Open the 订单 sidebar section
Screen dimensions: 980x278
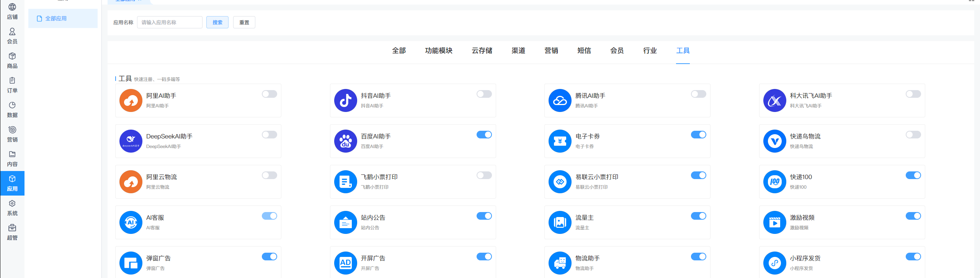click(12, 85)
